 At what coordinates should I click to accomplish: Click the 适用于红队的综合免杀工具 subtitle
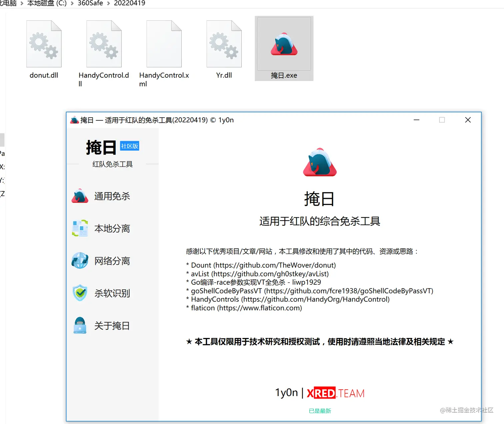320,221
